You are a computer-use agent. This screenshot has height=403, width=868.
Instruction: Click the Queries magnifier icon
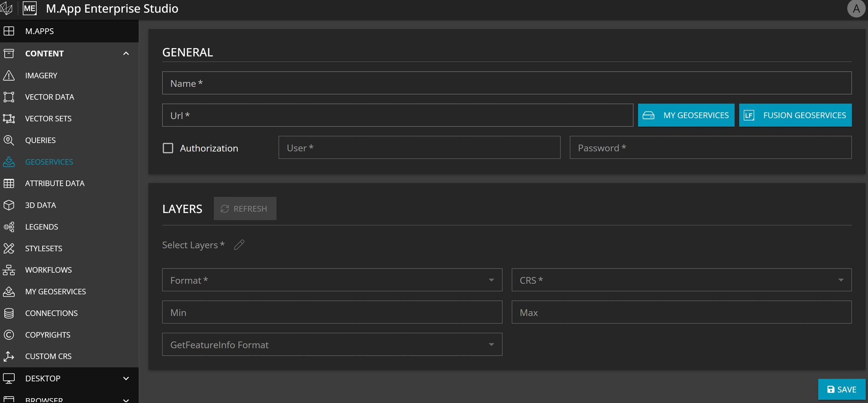click(9, 140)
